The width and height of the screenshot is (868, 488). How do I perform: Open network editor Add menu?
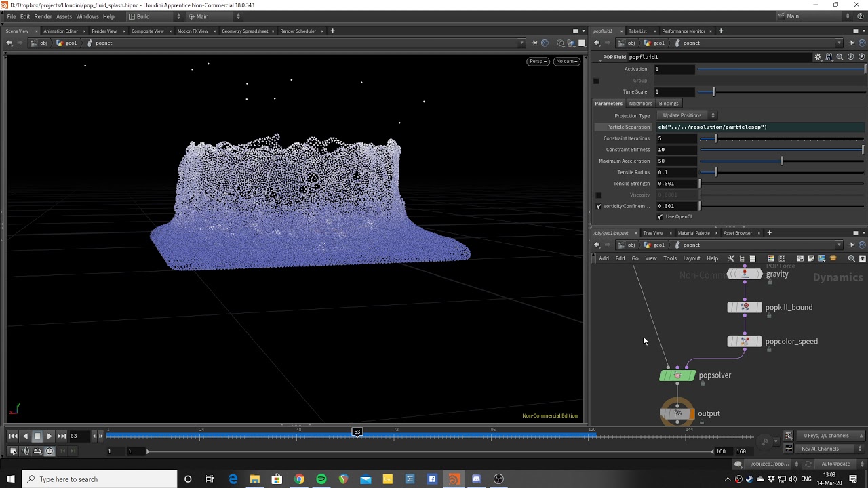click(604, 258)
